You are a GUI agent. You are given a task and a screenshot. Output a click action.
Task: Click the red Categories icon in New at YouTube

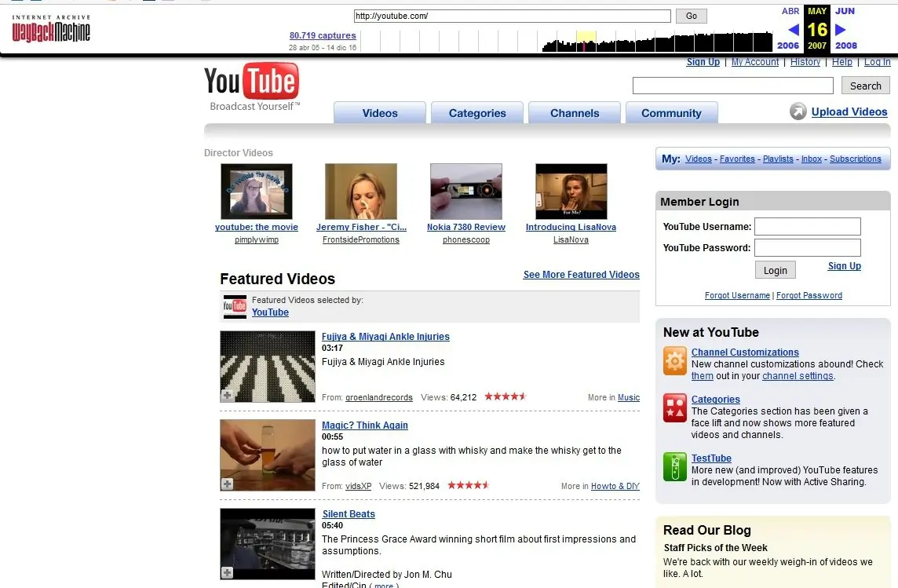click(674, 407)
